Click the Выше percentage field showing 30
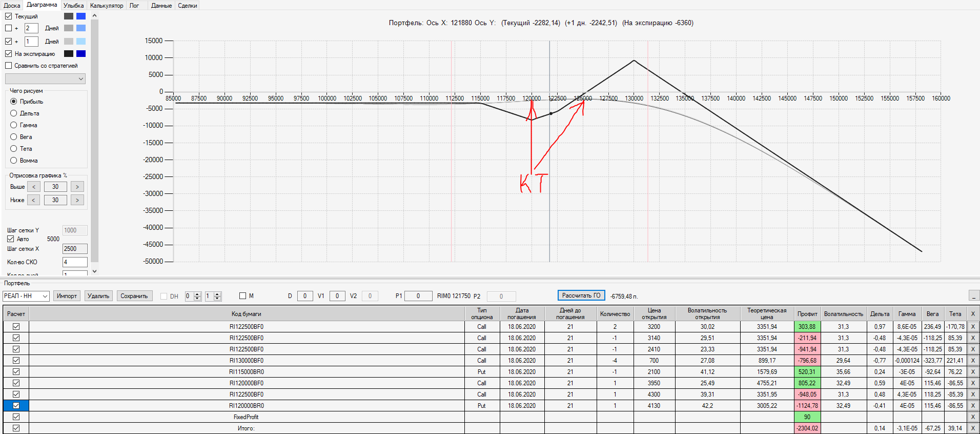 click(x=55, y=187)
